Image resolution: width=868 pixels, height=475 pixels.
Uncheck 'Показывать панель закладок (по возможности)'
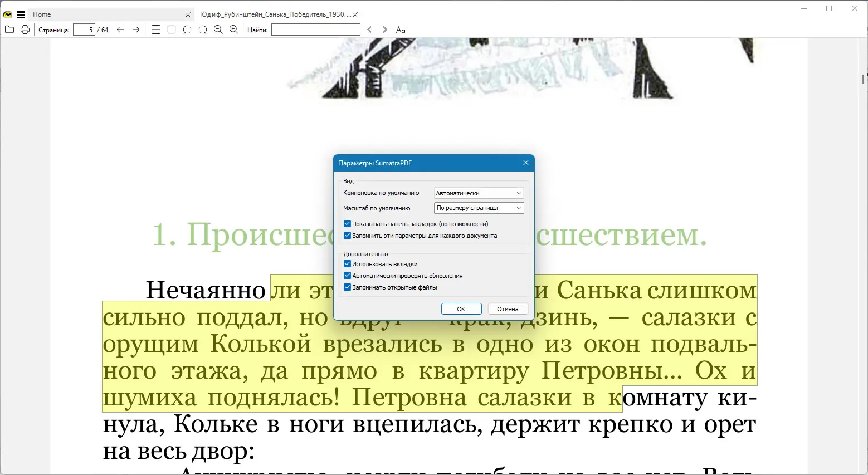[x=347, y=223]
